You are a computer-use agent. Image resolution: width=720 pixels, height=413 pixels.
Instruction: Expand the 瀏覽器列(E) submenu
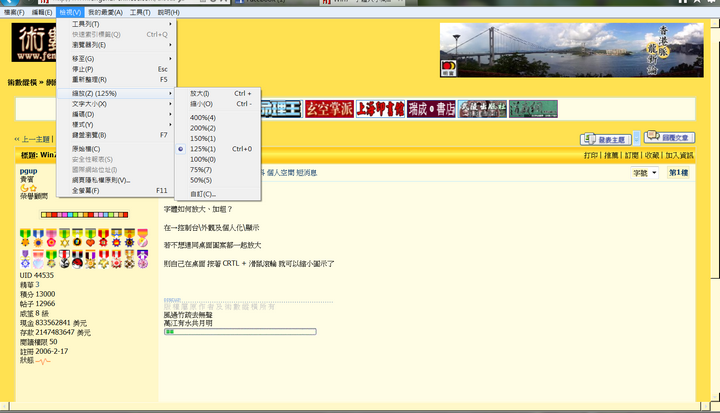116,45
